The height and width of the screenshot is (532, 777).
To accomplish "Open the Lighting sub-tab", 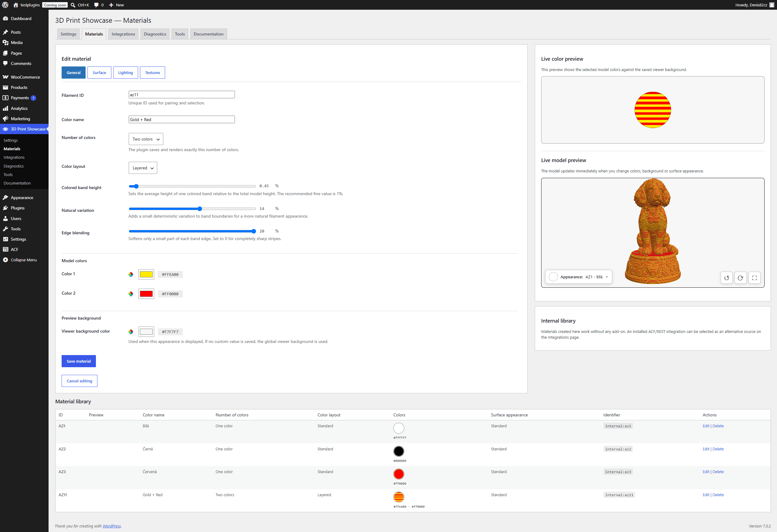I will coord(125,73).
